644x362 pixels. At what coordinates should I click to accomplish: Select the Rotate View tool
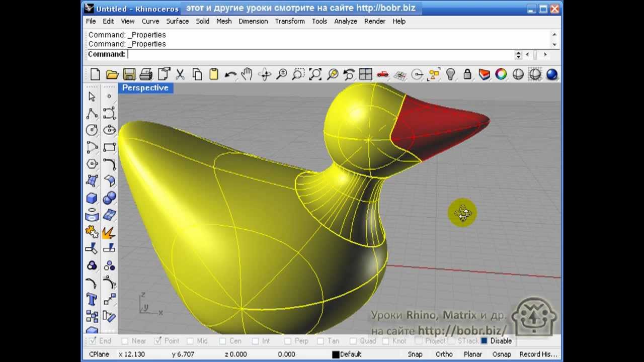[x=265, y=74]
